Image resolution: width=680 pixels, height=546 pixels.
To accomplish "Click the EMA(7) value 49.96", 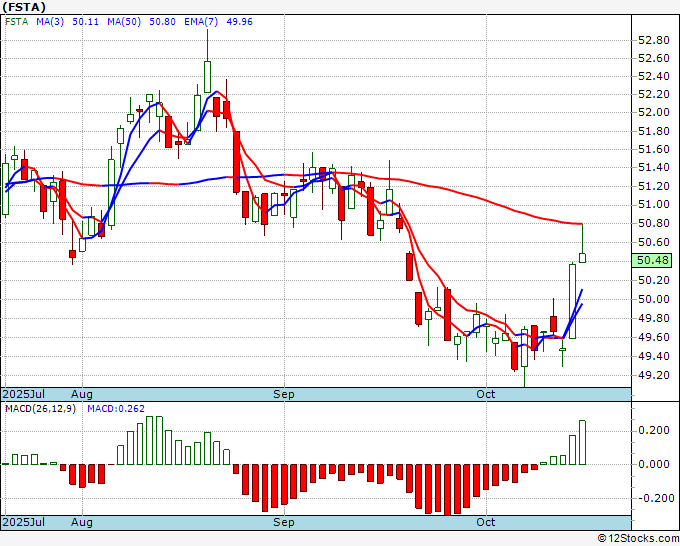I will 239,22.
